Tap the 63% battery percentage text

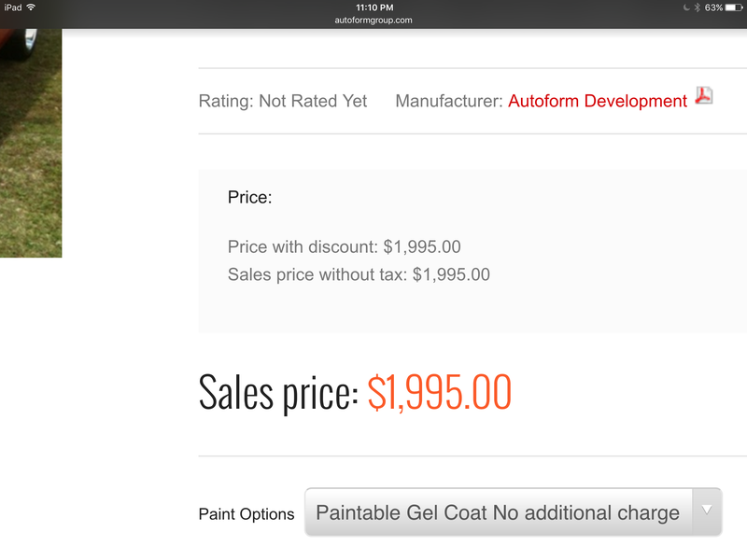click(x=713, y=7)
